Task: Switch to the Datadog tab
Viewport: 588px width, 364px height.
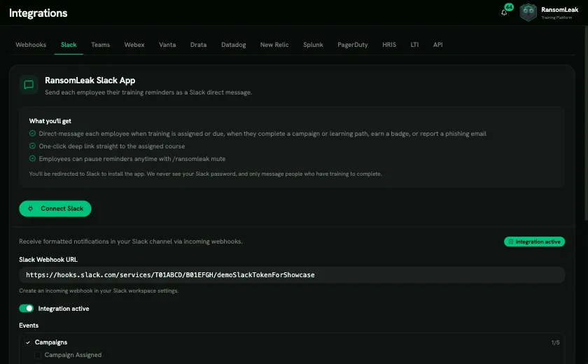Action: tap(234, 45)
